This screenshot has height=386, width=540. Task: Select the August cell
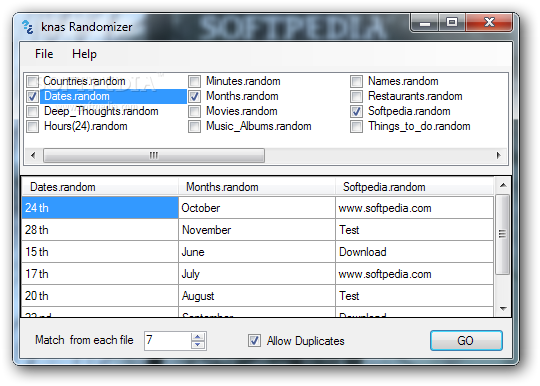click(257, 296)
